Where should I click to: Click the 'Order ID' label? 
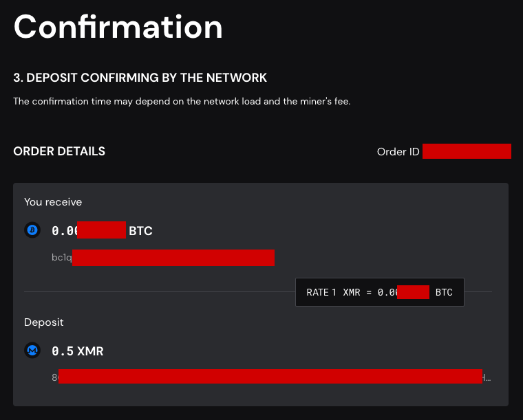point(398,152)
